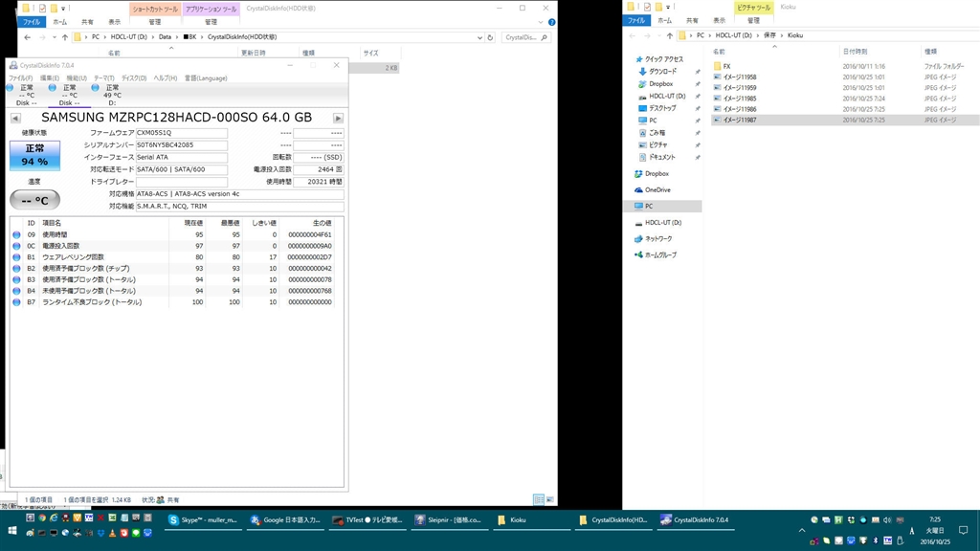
Task: Open the テーマ(T) menu
Action: (103, 78)
